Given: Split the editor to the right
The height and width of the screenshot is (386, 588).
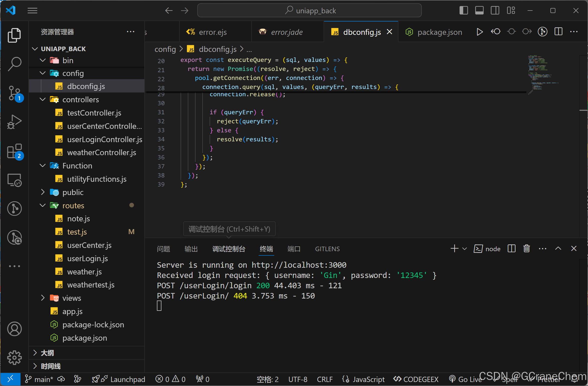Looking at the screenshot, I should [558, 32].
